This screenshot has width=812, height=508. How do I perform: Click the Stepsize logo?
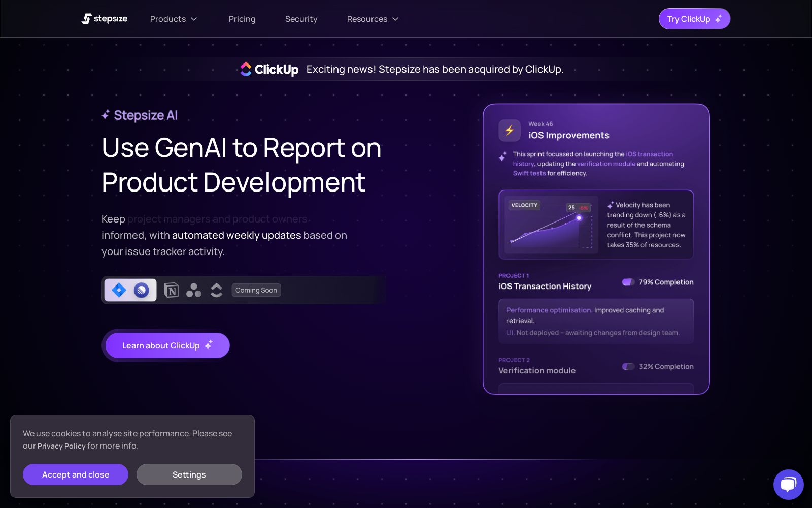tap(104, 18)
